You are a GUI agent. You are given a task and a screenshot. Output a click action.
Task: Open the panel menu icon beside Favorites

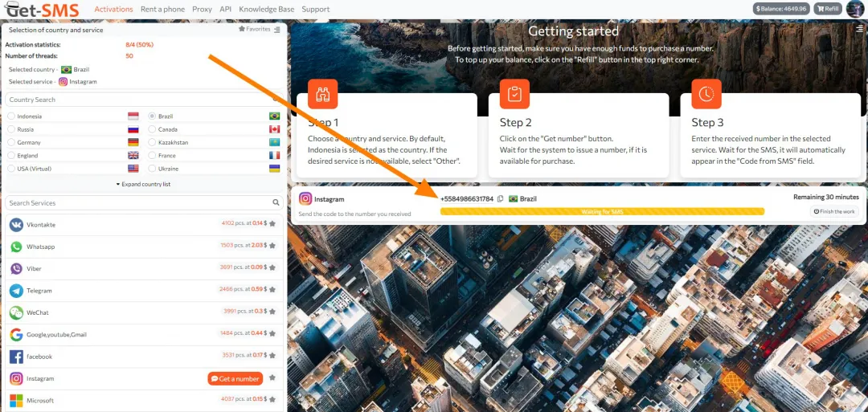(x=276, y=30)
